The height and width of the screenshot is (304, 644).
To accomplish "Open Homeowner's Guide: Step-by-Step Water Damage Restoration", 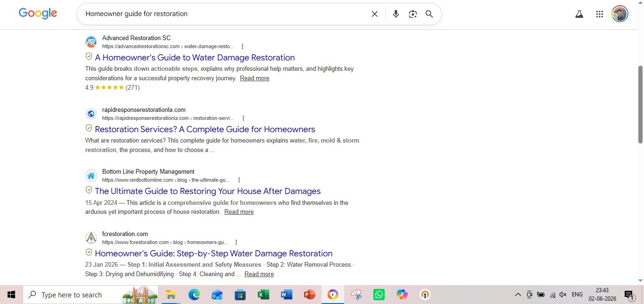I will click(214, 253).
